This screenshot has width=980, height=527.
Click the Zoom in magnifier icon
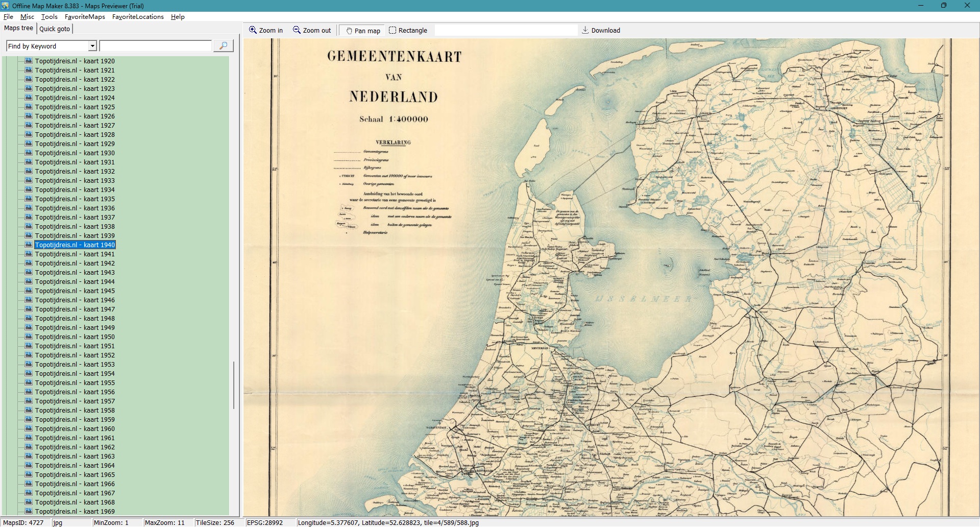pyautogui.click(x=253, y=30)
